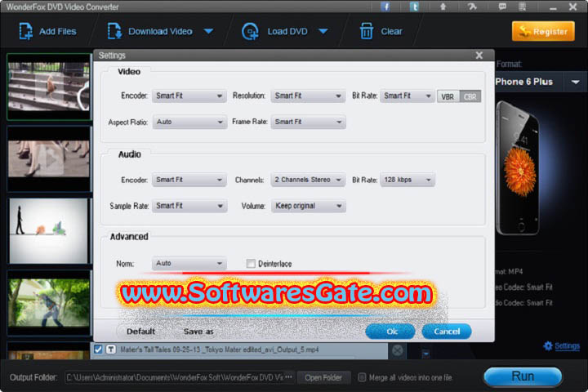Click the Load DVD disc icon
The width and height of the screenshot is (588, 392).
click(x=250, y=31)
